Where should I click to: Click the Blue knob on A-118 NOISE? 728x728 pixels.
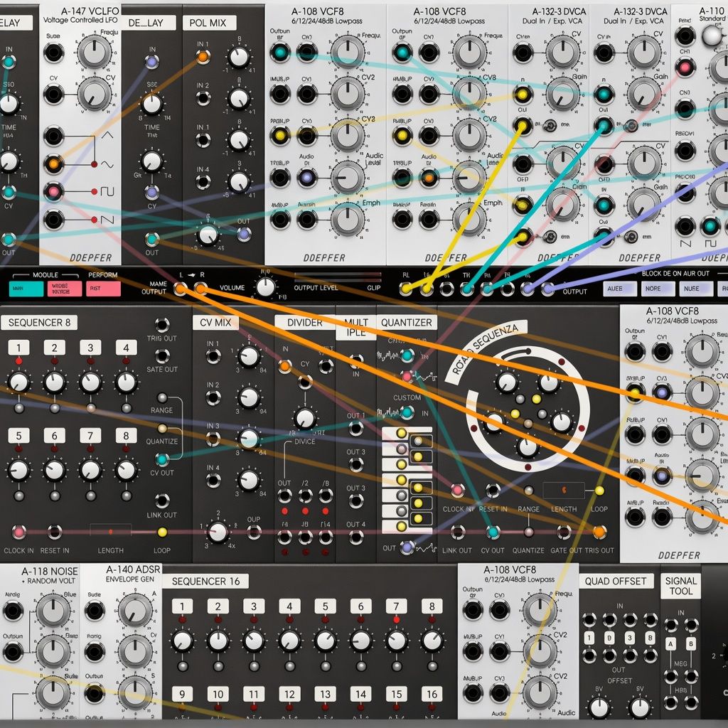coord(53,610)
